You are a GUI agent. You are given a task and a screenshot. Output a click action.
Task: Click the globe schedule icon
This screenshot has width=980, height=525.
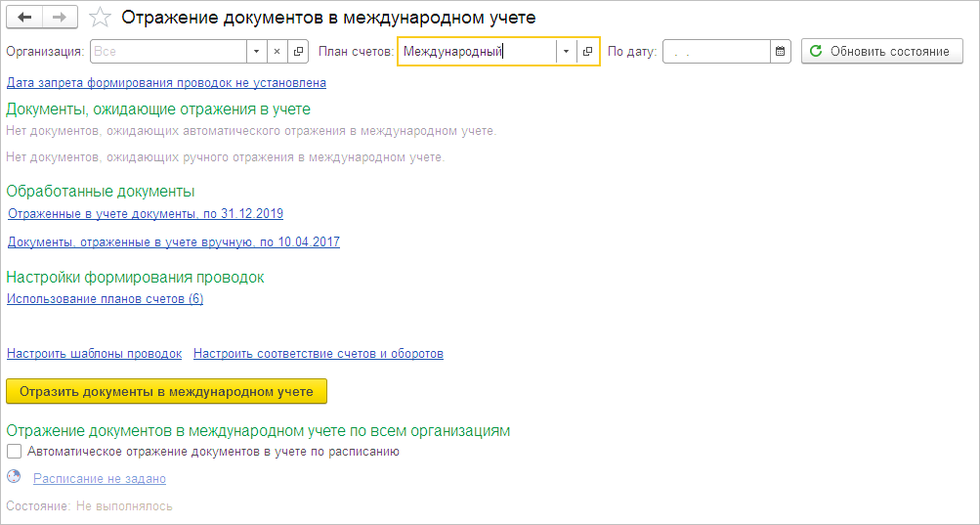14,477
